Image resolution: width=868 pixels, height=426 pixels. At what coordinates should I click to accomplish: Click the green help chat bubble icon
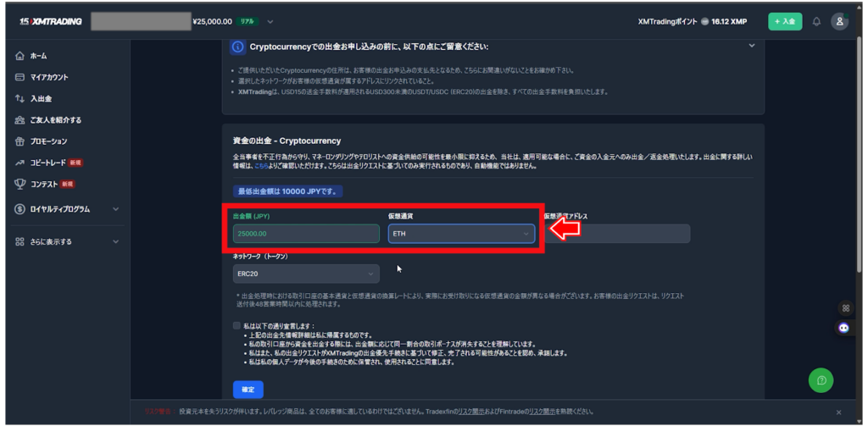tap(821, 380)
